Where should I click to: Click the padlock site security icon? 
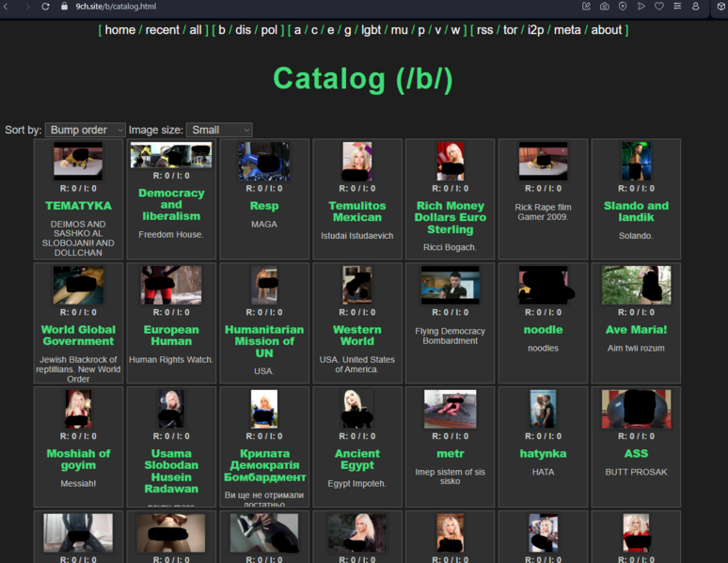(64, 6)
